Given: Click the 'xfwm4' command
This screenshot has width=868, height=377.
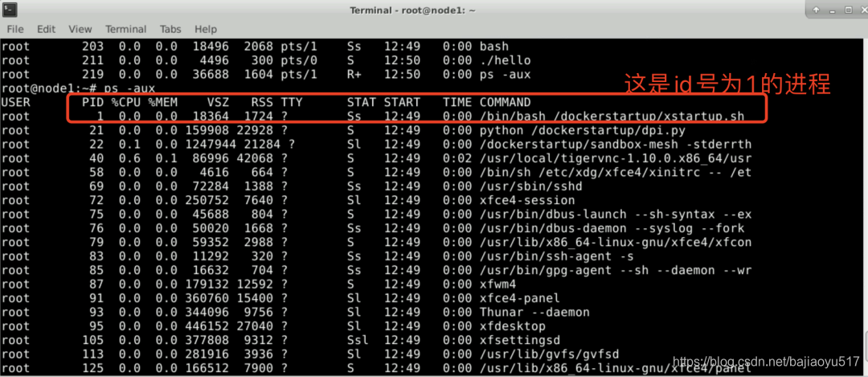Looking at the screenshot, I should pyautogui.click(x=497, y=285).
